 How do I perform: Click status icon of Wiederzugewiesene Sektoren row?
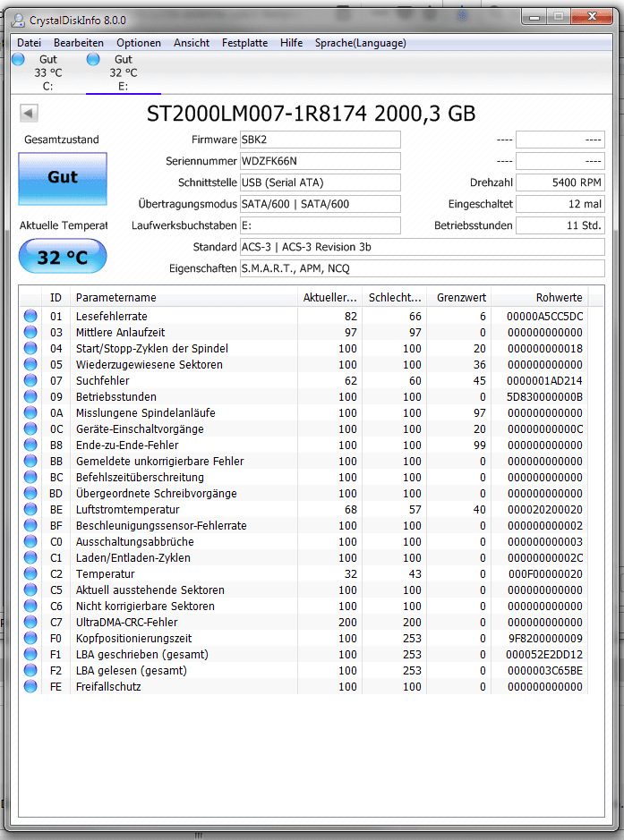tap(30, 364)
